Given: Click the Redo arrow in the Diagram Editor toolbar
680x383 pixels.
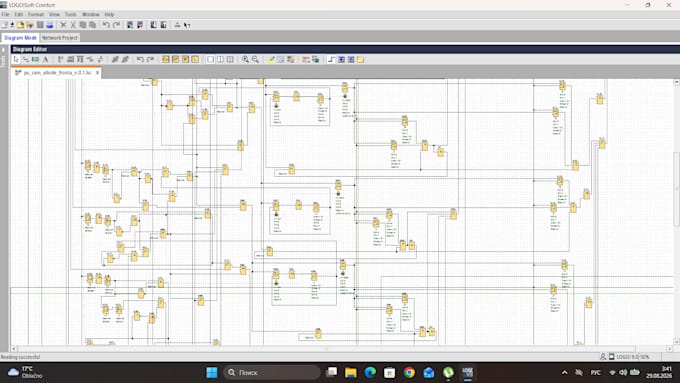Looking at the screenshot, I should click(150, 59).
